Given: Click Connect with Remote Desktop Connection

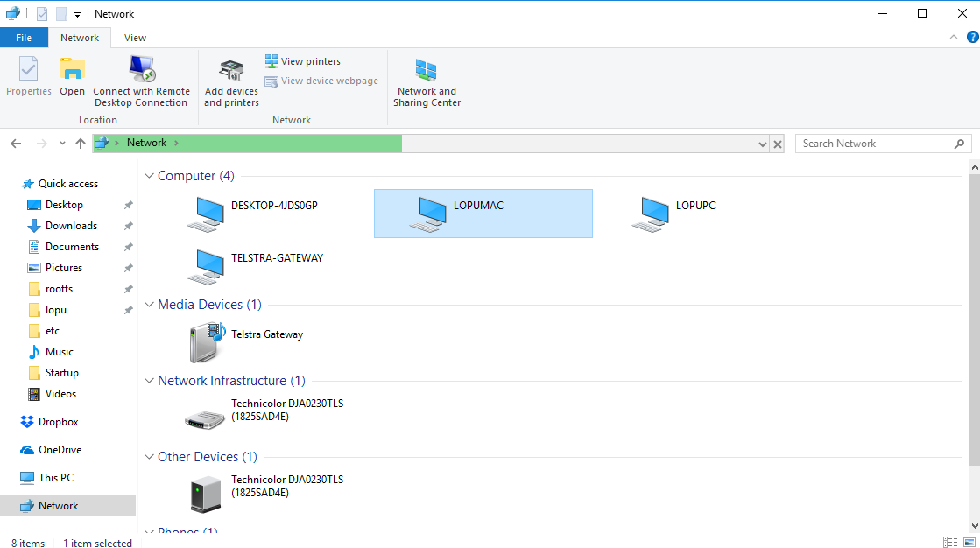Looking at the screenshot, I should [x=141, y=79].
